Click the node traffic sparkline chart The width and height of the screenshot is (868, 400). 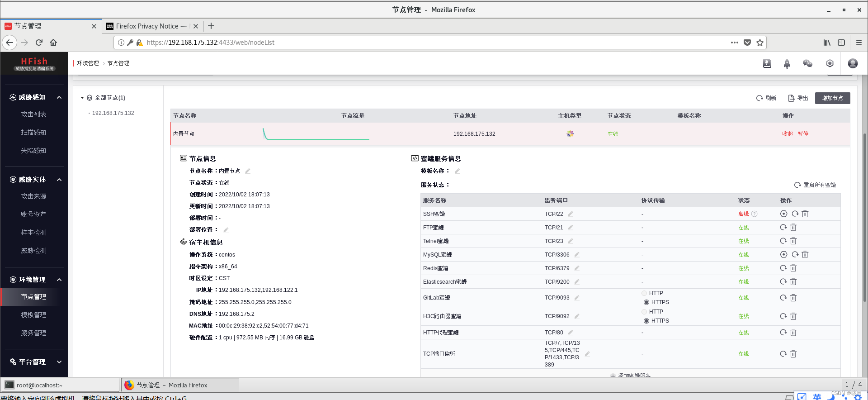[x=316, y=134]
